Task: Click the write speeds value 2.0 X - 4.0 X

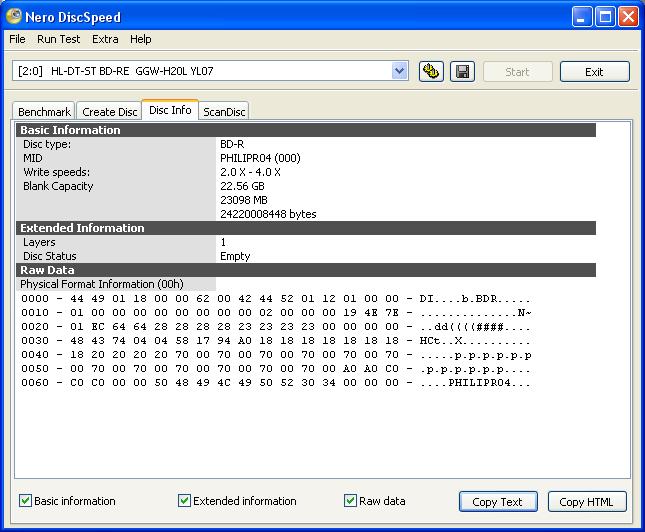Action: pyautogui.click(x=250, y=172)
